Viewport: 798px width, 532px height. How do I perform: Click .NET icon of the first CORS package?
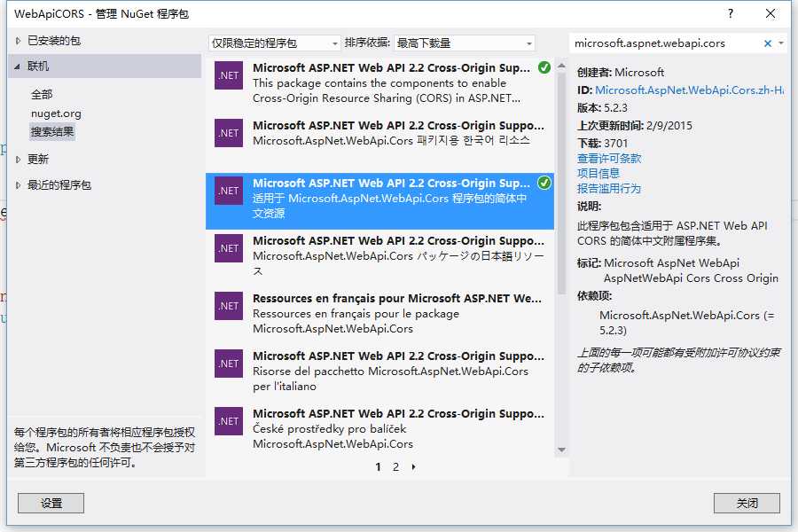pyautogui.click(x=229, y=75)
